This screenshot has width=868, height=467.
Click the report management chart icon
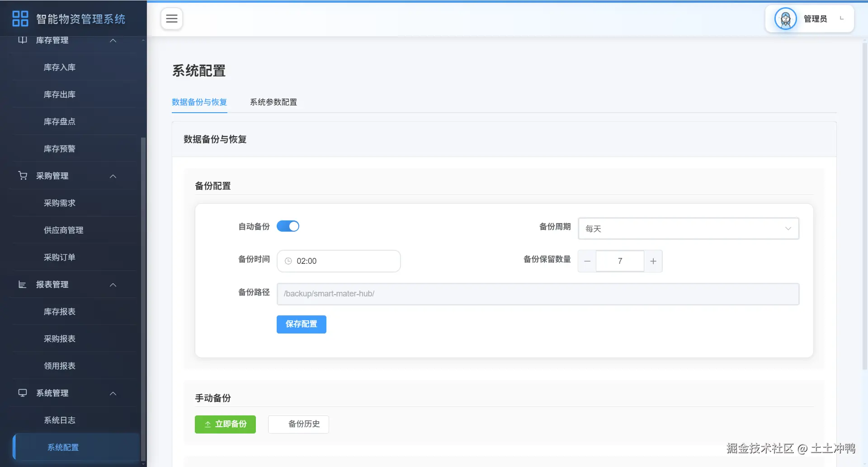click(x=22, y=284)
